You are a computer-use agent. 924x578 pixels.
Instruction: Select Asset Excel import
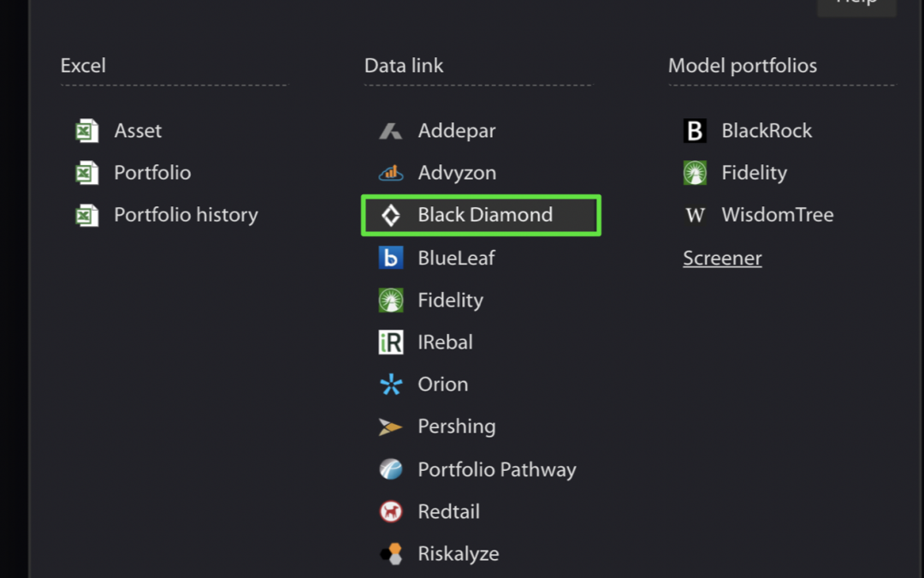(x=138, y=130)
